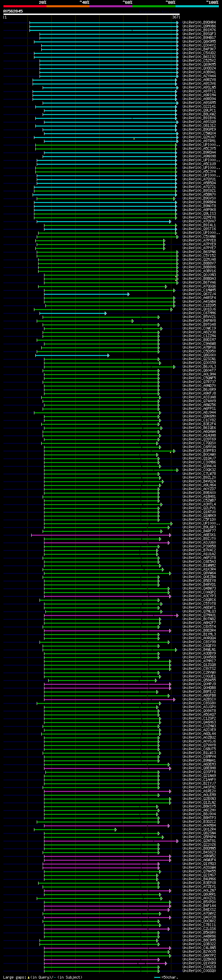Select hit UniRef100_Q1NTU0
Image resolution: width=222 pixels, height=980 pixels.
click(199, 512)
